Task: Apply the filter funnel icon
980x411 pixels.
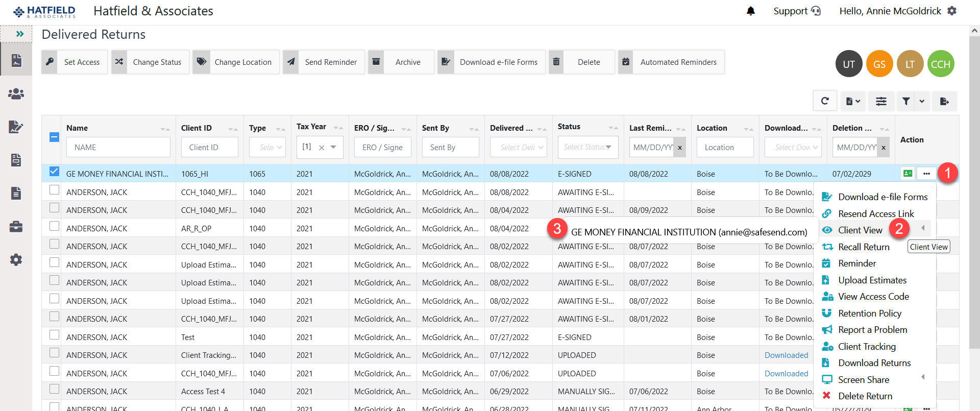Action: 905,101
